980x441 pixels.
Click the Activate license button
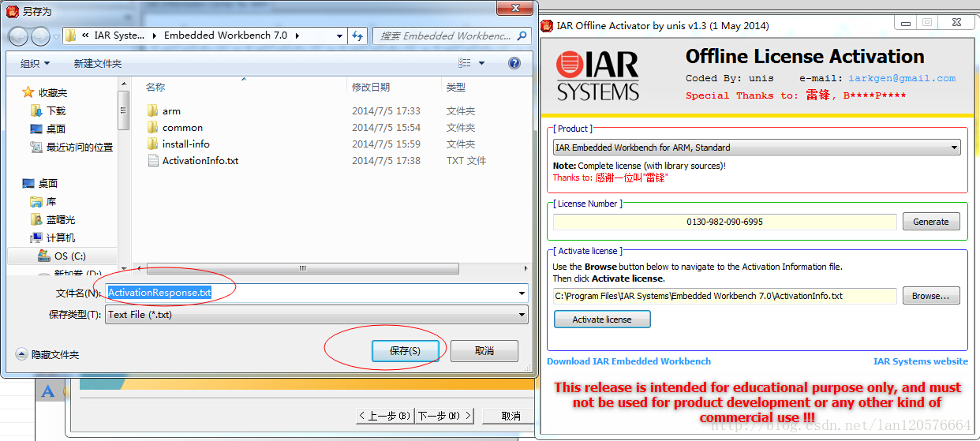point(602,320)
